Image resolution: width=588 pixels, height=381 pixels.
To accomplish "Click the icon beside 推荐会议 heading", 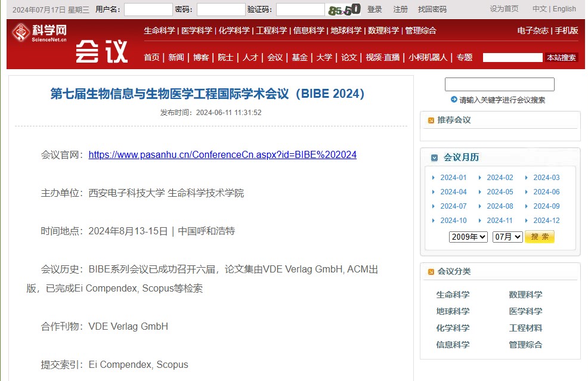I will (x=431, y=120).
